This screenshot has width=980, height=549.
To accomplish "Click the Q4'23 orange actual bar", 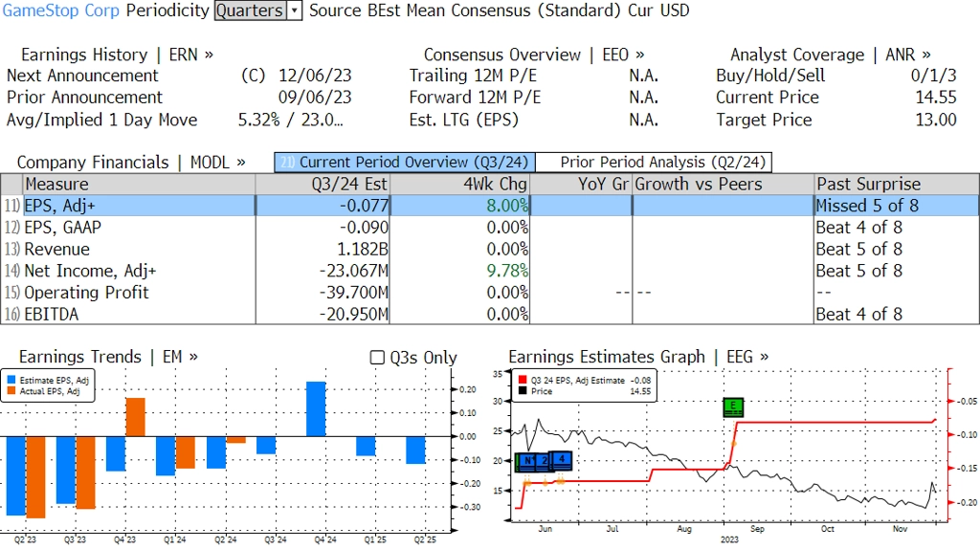I will tap(136, 417).
